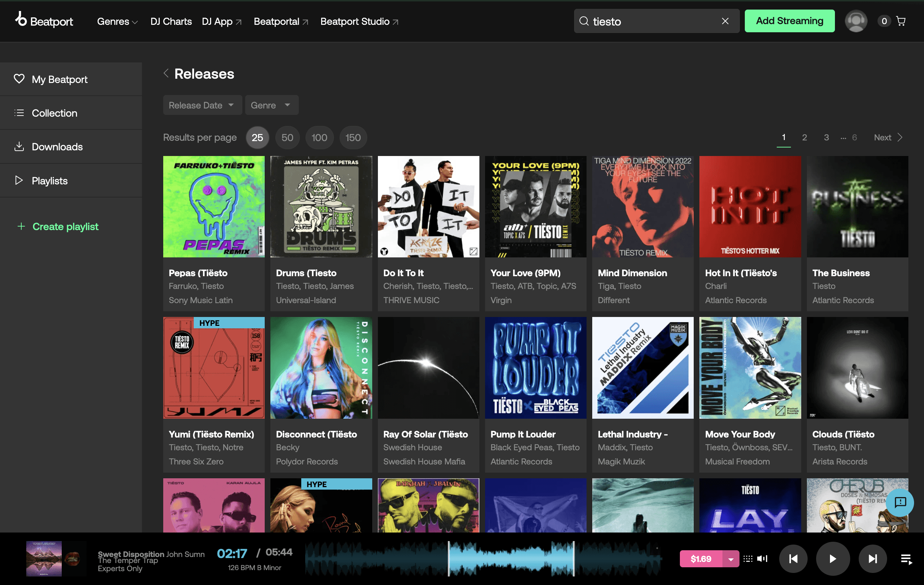
Task: Go back using the chevron beside Releases
Action: 166,73
